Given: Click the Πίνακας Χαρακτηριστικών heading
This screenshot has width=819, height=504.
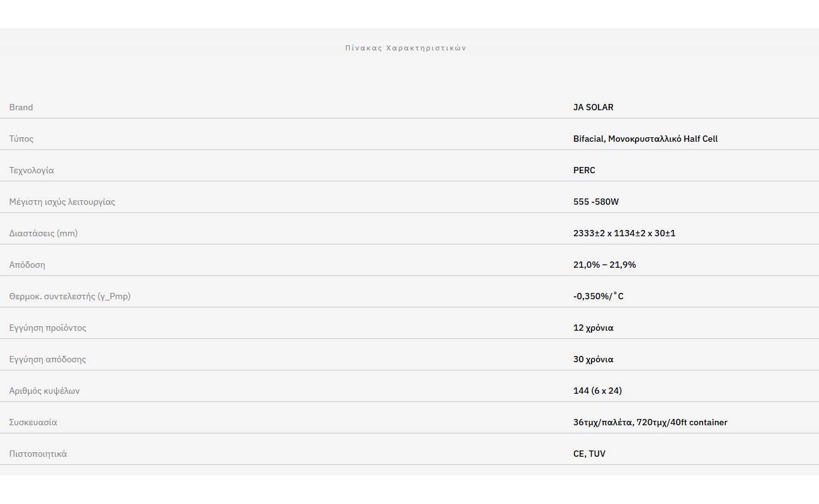Looking at the screenshot, I should pos(406,48).
